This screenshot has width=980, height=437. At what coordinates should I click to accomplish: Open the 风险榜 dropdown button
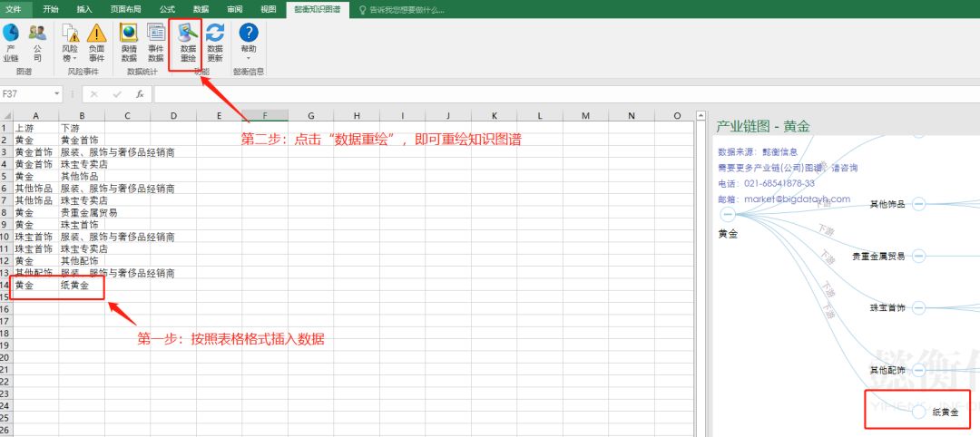click(70, 43)
